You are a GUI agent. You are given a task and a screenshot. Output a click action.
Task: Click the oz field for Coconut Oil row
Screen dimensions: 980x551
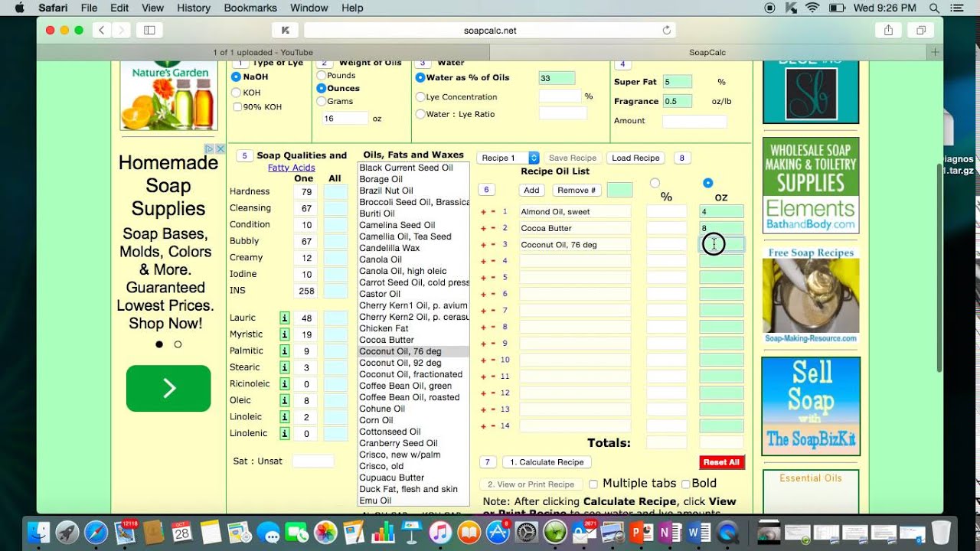(721, 244)
